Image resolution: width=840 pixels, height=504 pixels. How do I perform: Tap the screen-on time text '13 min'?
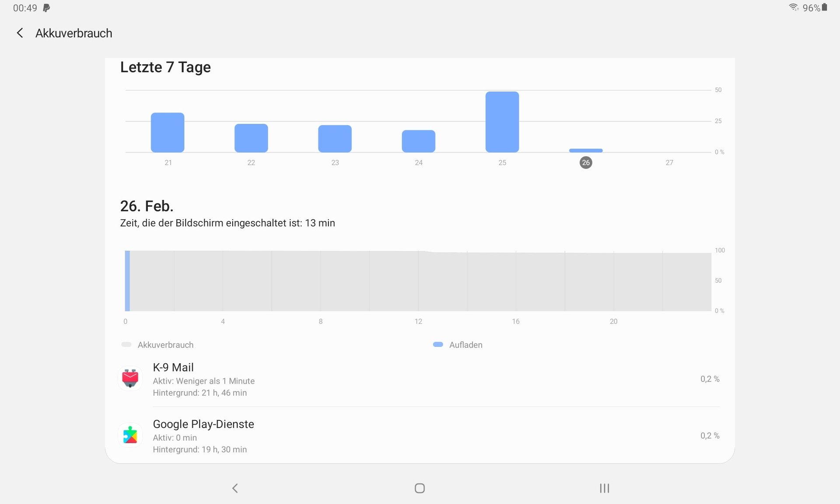pyautogui.click(x=320, y=223)
